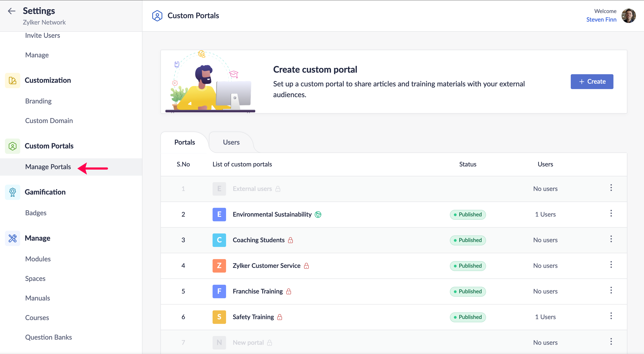This screenshot has height=354, width=644.
Task: Open Badges under Gamification
Action: coord(36,213)
